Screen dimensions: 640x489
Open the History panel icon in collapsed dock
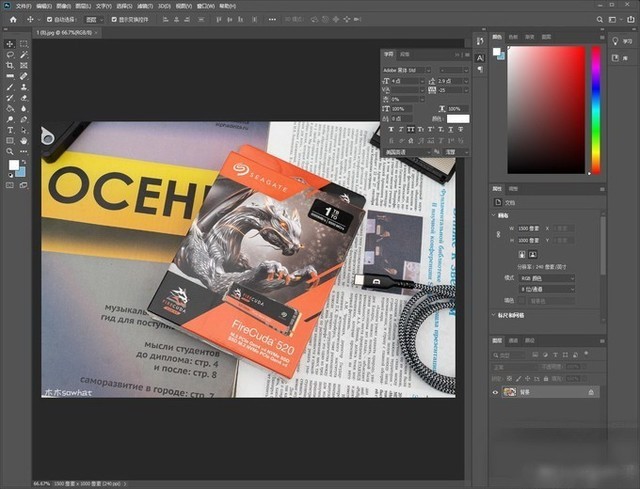pos(480,41)
